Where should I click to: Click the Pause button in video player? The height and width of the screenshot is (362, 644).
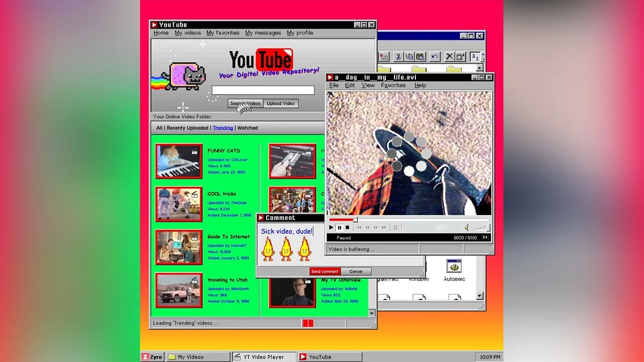(x=339, y=227)
